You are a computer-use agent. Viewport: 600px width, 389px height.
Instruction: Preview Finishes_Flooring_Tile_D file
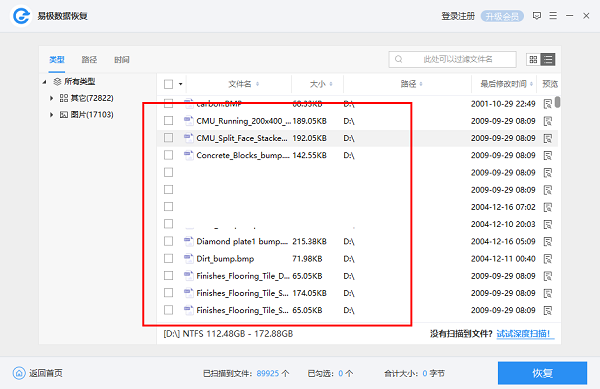548,276
